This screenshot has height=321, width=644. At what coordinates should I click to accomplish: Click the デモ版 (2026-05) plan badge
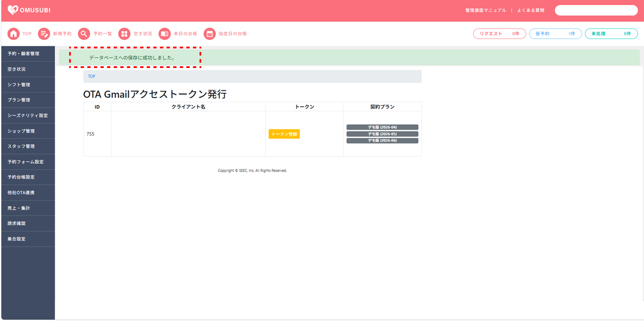(382, 134)
